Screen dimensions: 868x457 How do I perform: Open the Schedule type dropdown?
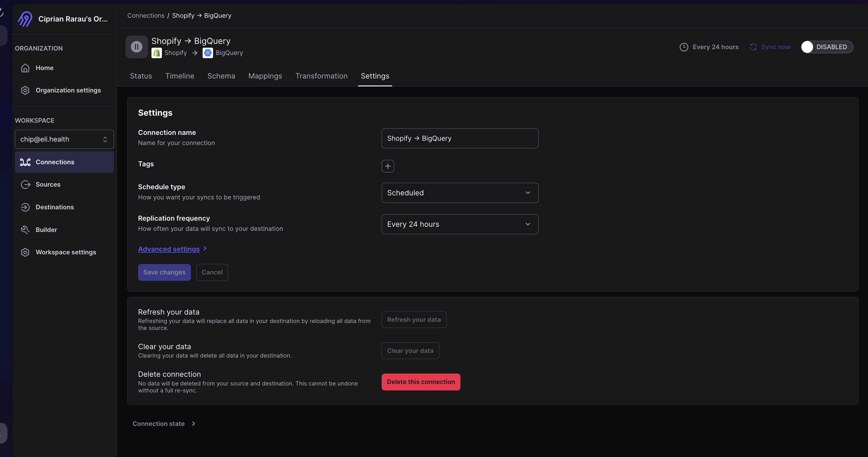coord(460,193)
